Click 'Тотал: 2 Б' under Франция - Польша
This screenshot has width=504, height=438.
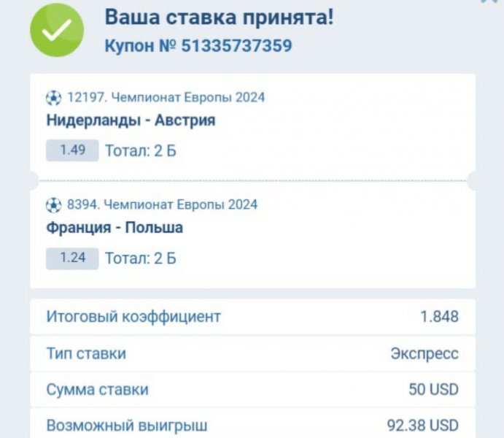click(x=141, y=258)
